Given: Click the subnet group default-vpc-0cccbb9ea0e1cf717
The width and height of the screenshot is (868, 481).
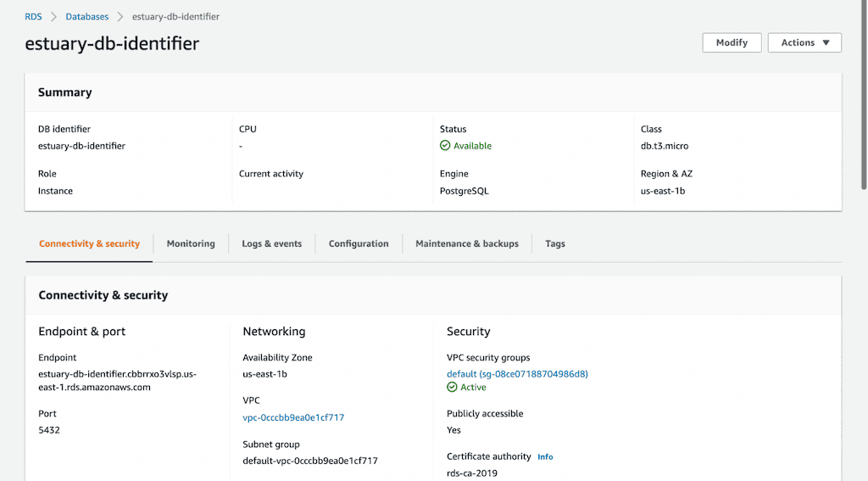Looking at the screenshot, I should click(310, 461).
